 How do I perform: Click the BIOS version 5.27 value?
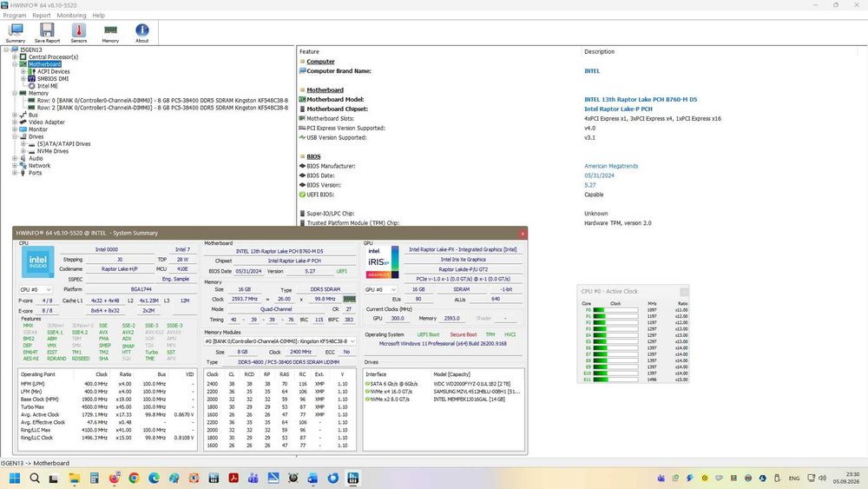click(x=590, y=185)
